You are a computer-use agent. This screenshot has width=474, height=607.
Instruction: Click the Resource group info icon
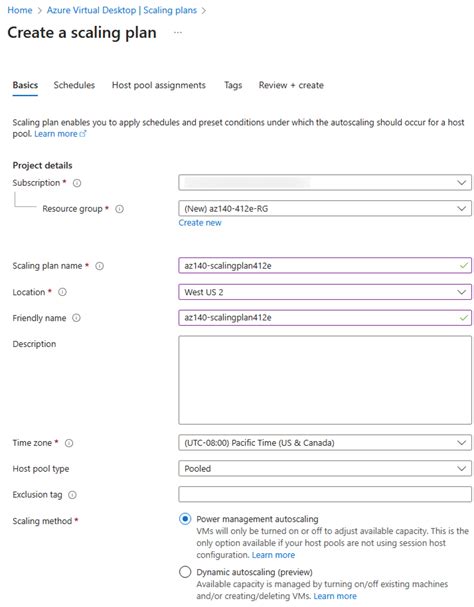[x=120, y=209]
